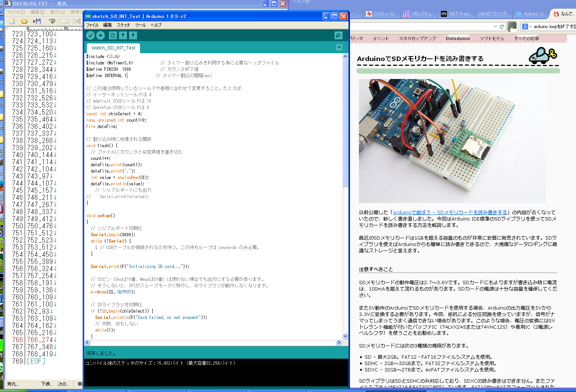Image resolution: width=576 pixels, height=392 pixels.
Task: Switch to the .NET Fram... browser tab
Action: tap(456, 14)
